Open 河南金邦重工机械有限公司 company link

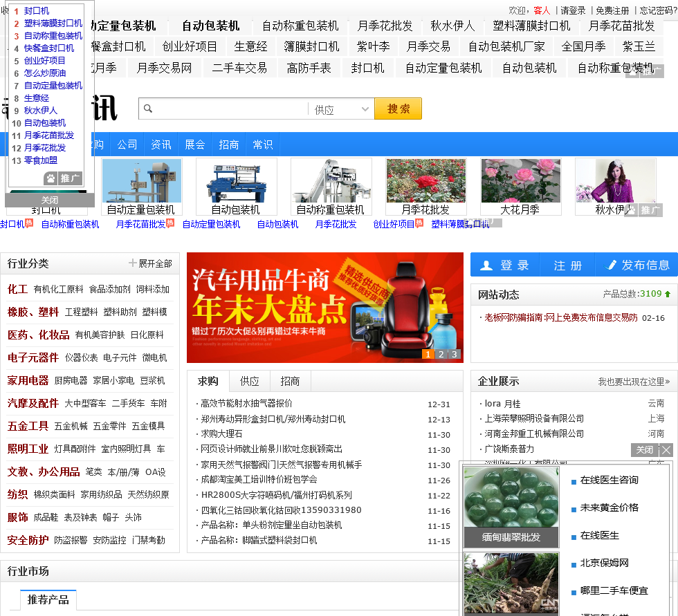click(x=534, y=433)
